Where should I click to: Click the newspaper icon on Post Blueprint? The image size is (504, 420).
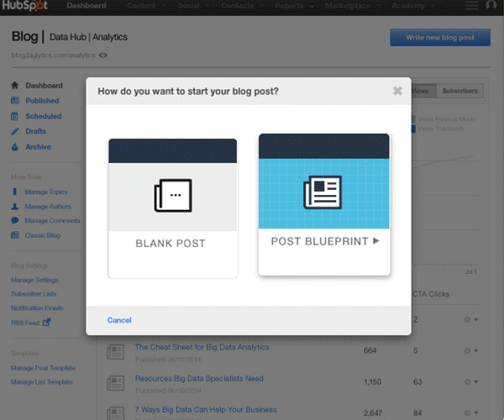click(x=323, y=192)
